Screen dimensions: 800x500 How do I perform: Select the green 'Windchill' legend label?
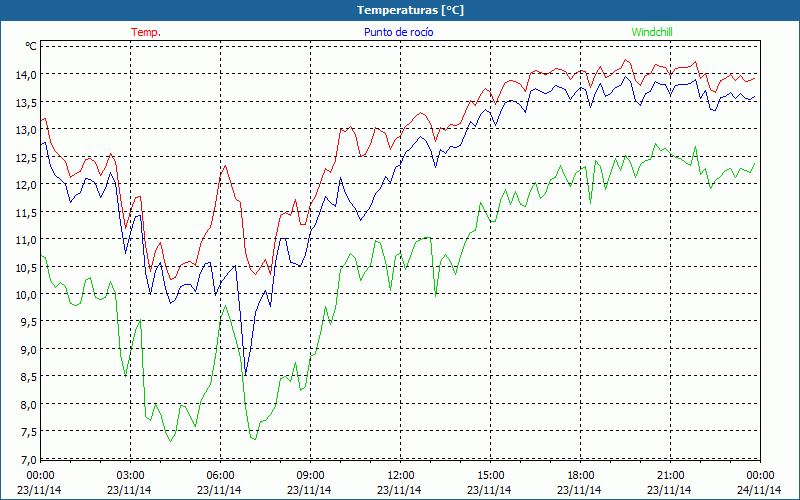[652, 32]
